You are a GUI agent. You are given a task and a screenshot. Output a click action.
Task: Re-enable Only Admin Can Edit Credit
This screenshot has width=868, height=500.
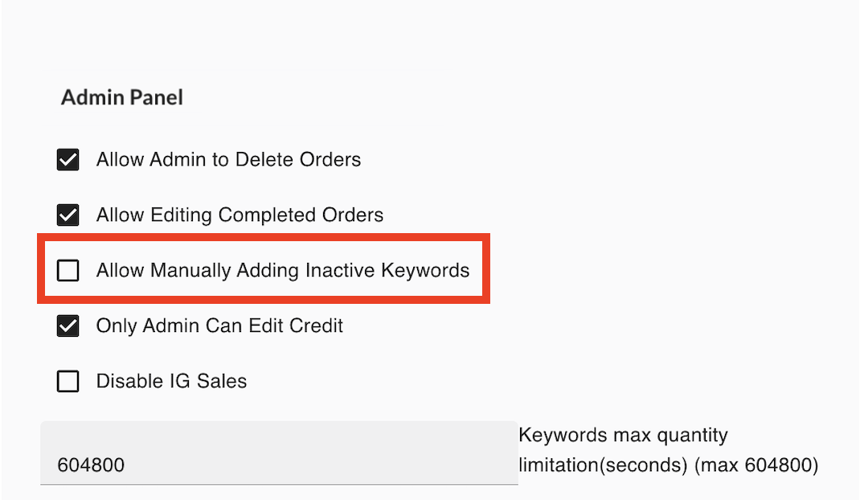click(x=68, y=326)
